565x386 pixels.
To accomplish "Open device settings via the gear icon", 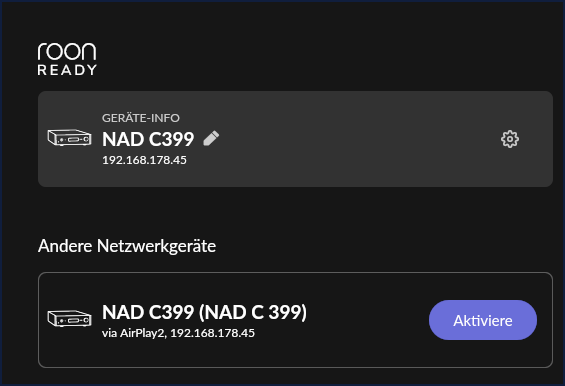I will [x=510, y=139].
